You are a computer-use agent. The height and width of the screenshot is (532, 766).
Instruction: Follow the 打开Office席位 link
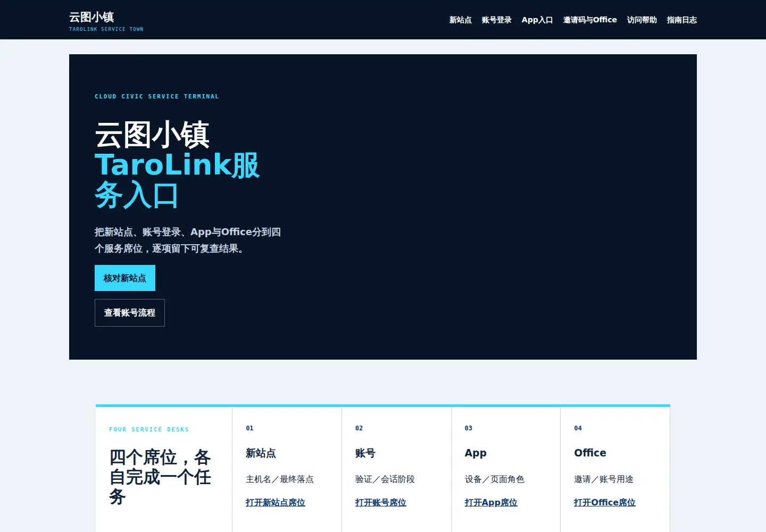pyautogui.click(x=605, y=502)
